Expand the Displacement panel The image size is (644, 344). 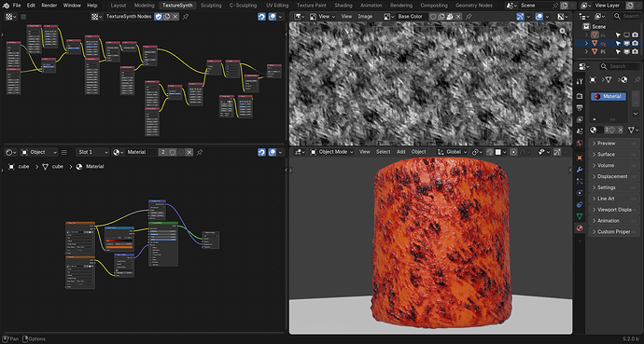(x=614, y=176)
